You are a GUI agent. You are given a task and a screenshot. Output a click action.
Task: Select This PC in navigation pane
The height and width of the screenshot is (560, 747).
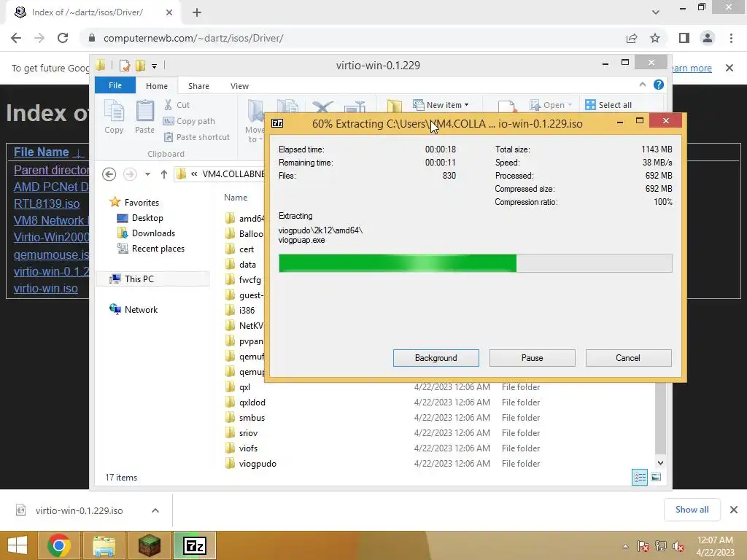tap(139, 279)
